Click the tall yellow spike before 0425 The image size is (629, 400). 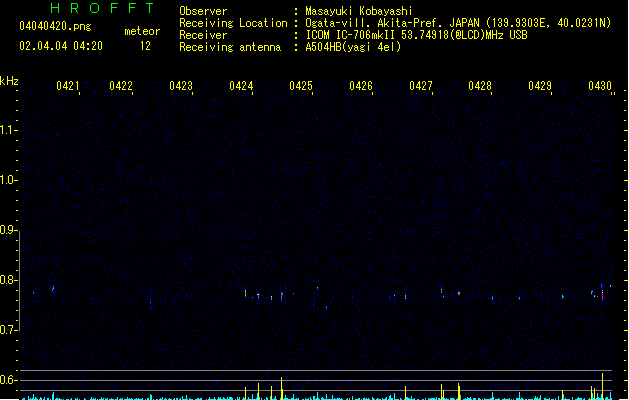click(282, 388)
